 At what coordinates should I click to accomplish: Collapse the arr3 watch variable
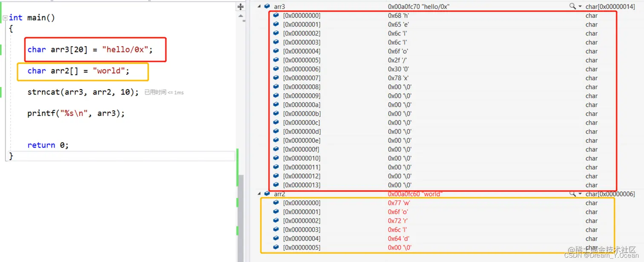tap(259, 6)
